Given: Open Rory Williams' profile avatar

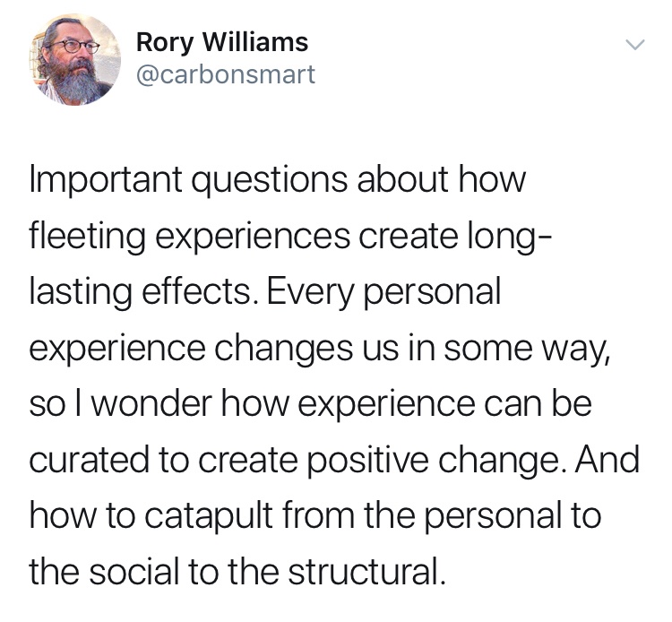Looking at the screenshot, I should pyautogui.click(x=76, y=58).
